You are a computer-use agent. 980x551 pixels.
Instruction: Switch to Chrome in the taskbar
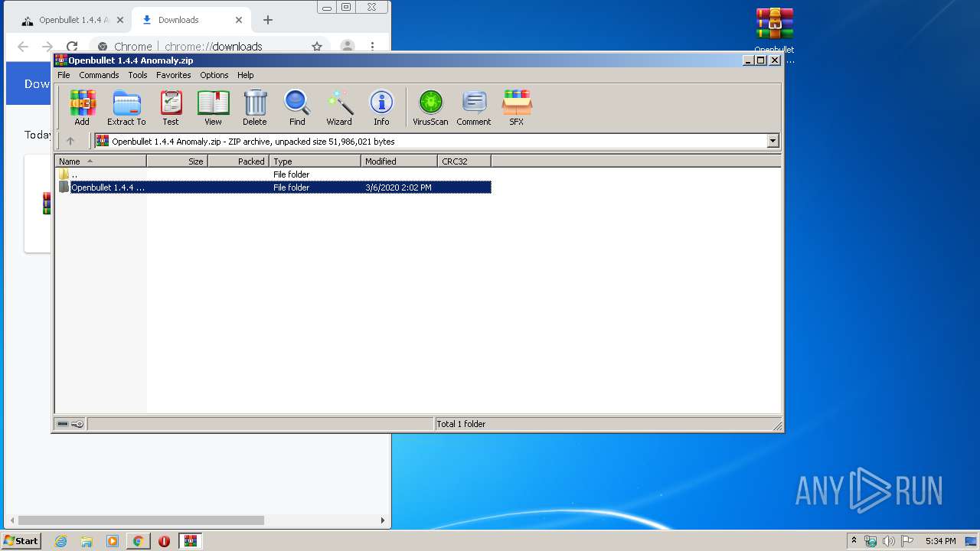click(139, 541)
